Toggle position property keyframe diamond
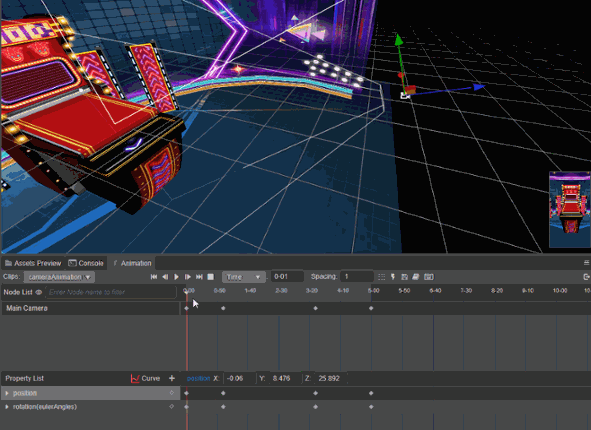 (x=171, y=393)
